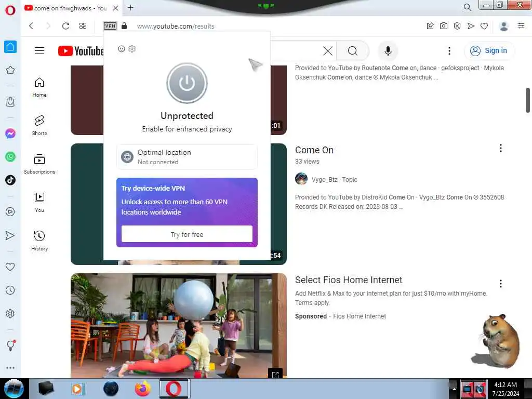Open sidebar heart bookmarks icon

tap(10, 267)
